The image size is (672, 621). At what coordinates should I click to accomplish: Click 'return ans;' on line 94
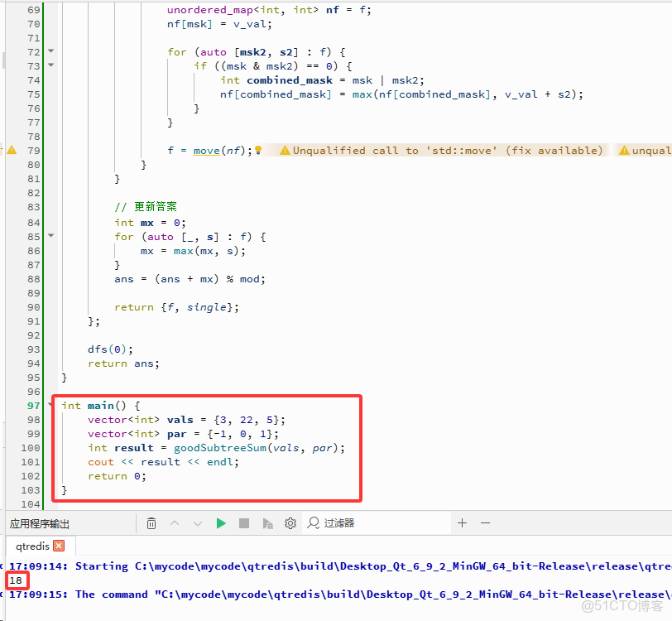[x=123, y=363]
